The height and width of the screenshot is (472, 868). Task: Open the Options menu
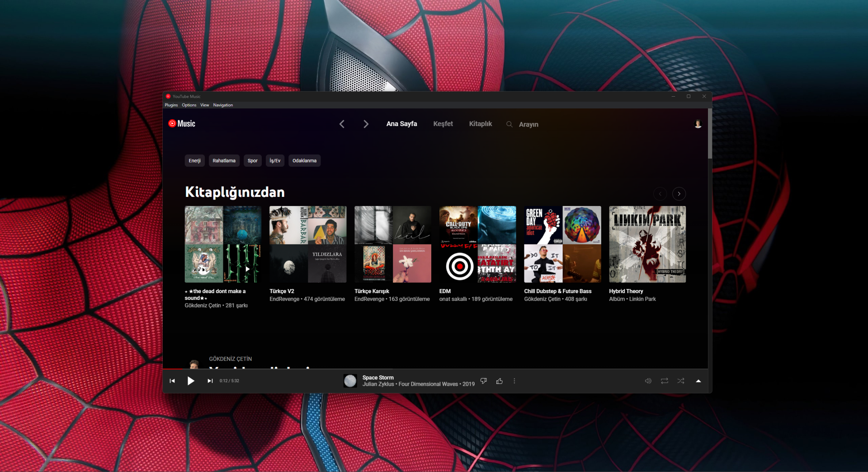coord(189,105)
